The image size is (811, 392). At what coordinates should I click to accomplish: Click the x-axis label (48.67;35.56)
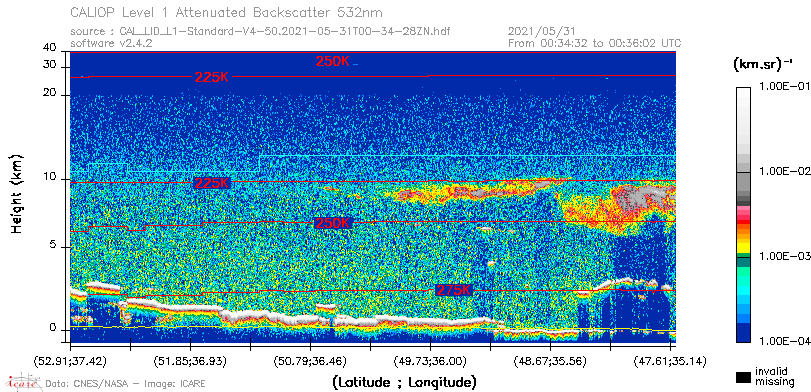click(551, 361)
